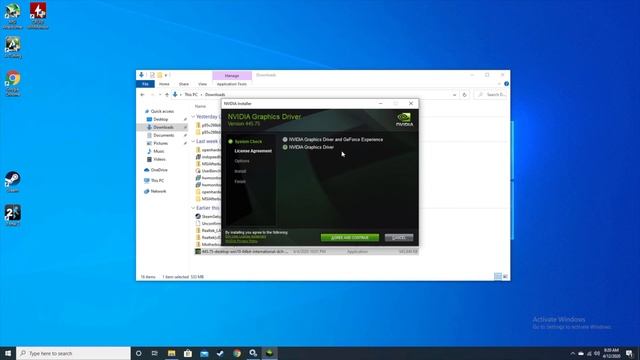This screenshot has width=640, height=360.
Task: Click the green Agree and Continue button
Action: point(350,238)
